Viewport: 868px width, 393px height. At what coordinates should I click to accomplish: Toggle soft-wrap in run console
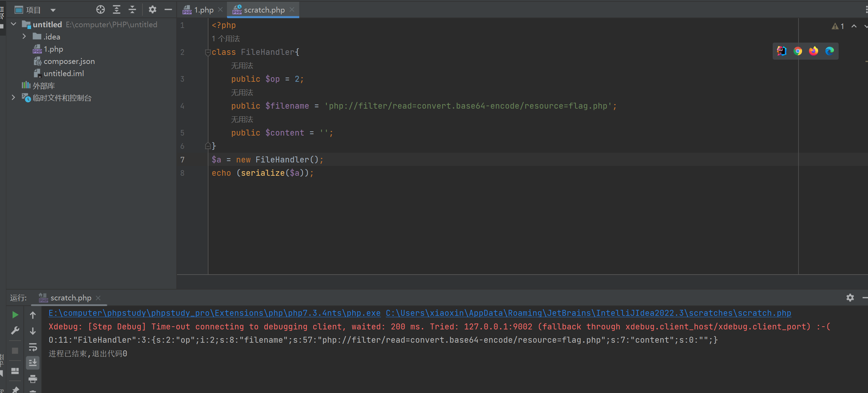click(33, 347)
